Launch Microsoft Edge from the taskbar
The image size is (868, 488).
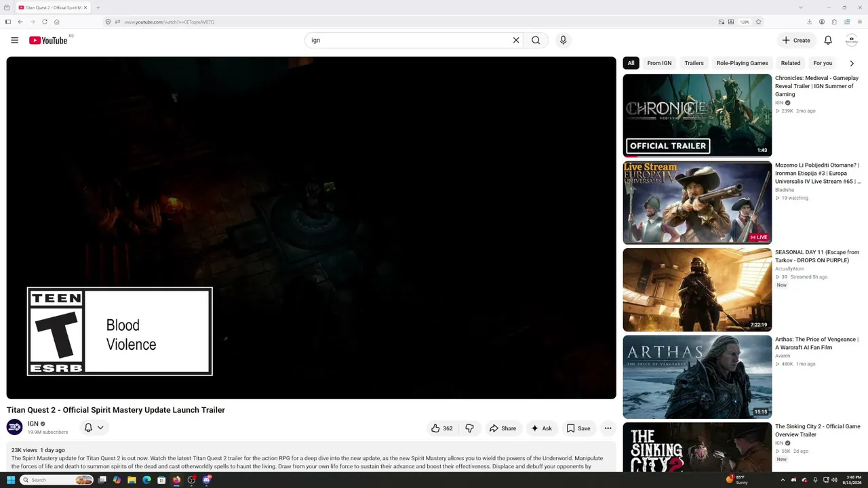click(x=146, y=480)
